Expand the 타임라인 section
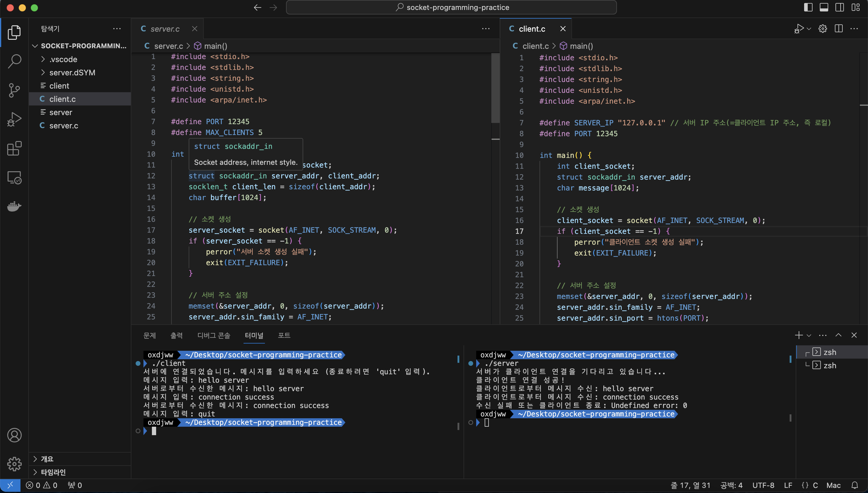Image resolution: width=868 pixels, height=493 pixels. pos(53,472)
